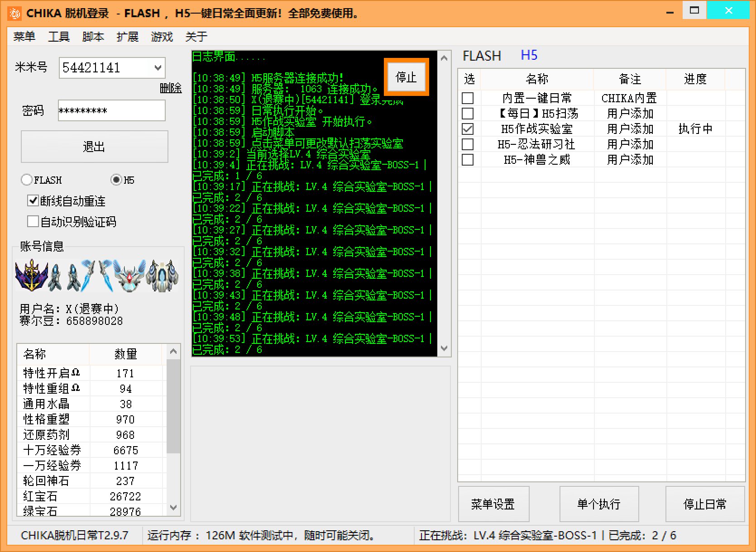Screen dimensions: 756x552
Task: Click the 单个执行 button
Action: [x=599, y=504]
